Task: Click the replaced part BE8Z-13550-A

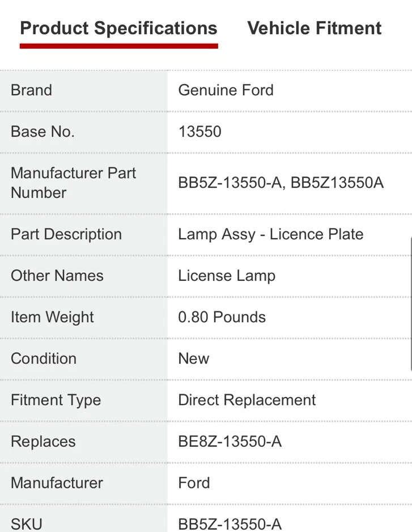Action: (x=230, y=441)
